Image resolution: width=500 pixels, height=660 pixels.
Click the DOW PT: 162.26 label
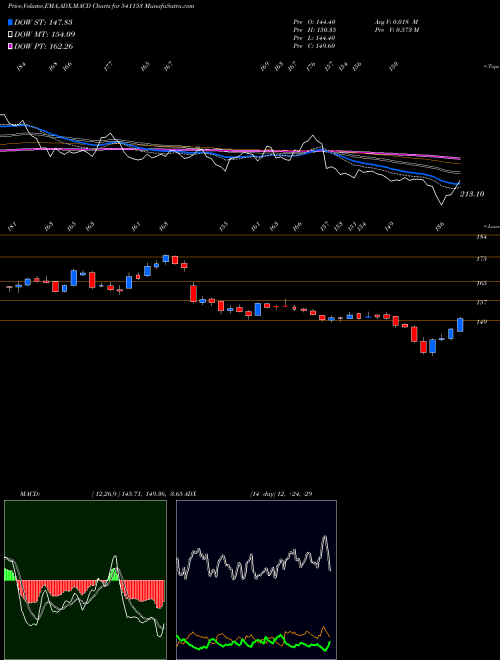pos(43,46)
